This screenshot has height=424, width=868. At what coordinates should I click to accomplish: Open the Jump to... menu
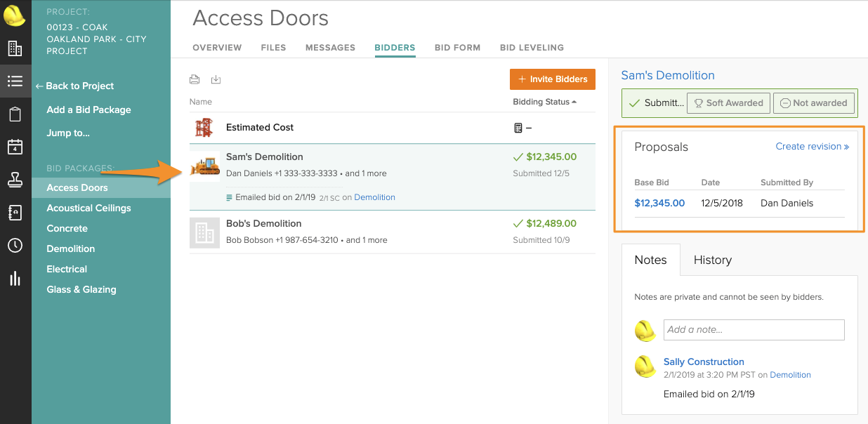[68, 133]
